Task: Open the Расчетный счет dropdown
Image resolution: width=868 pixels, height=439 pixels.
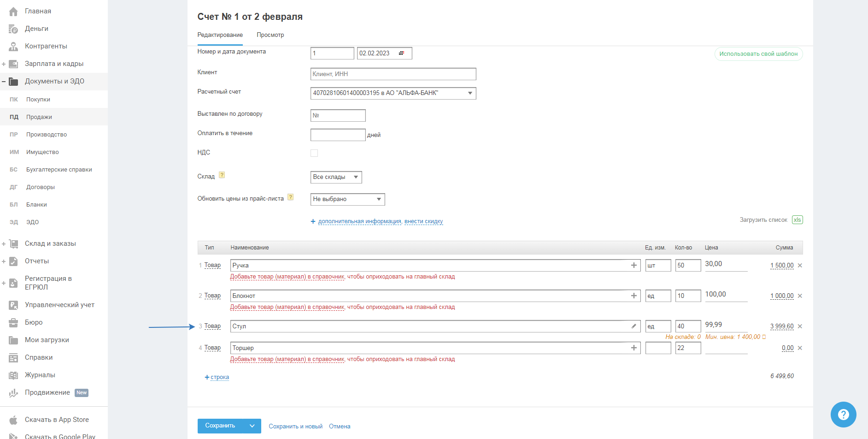Action: 470,93
